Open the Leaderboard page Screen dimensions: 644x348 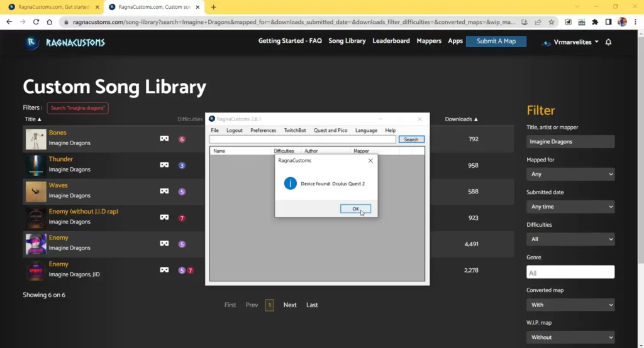[x=391, y=41]
